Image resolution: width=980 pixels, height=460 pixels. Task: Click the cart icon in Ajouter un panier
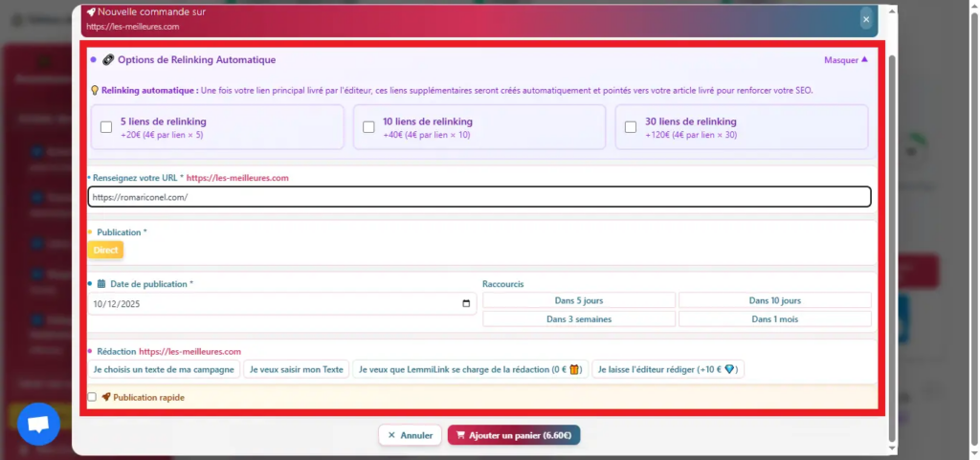tap(460, 435)
